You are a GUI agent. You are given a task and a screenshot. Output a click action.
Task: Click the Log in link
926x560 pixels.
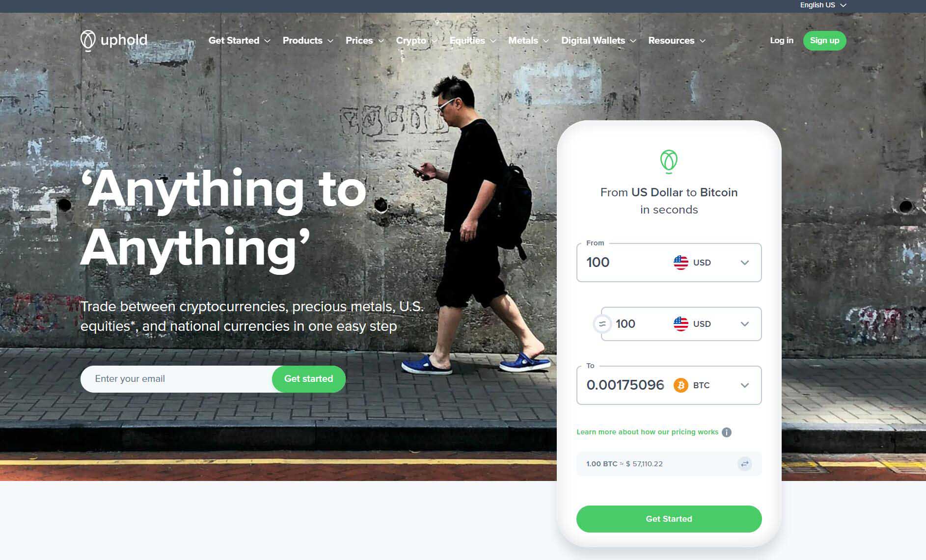pos(781,40)
